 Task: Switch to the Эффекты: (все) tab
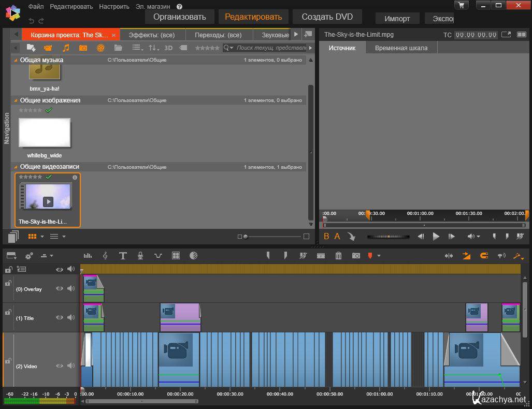[x=152, y=35]
